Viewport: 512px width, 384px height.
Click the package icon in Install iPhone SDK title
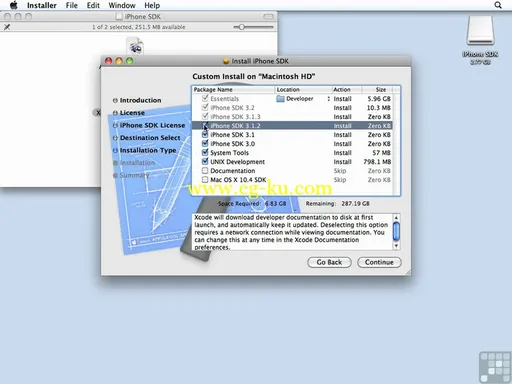tap(226, 61)
